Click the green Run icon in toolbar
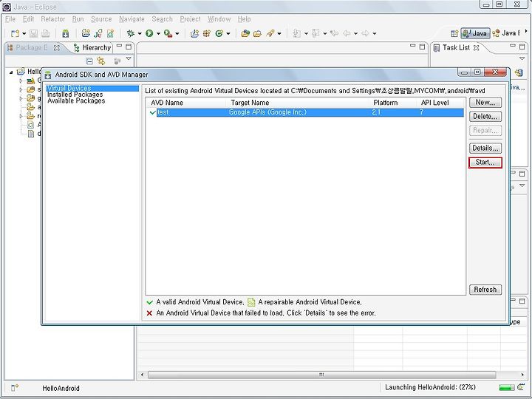The height and width of the screenshot is (399, 532). click(x=149, y=33)
